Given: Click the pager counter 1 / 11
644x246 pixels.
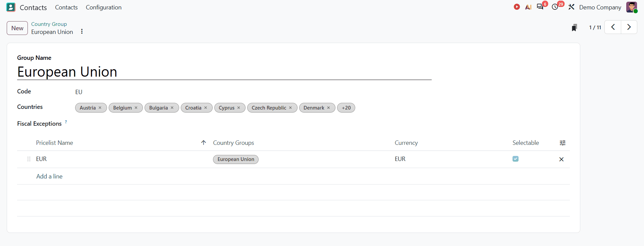Looking at the screenshot, I should (x=595, y=28).
